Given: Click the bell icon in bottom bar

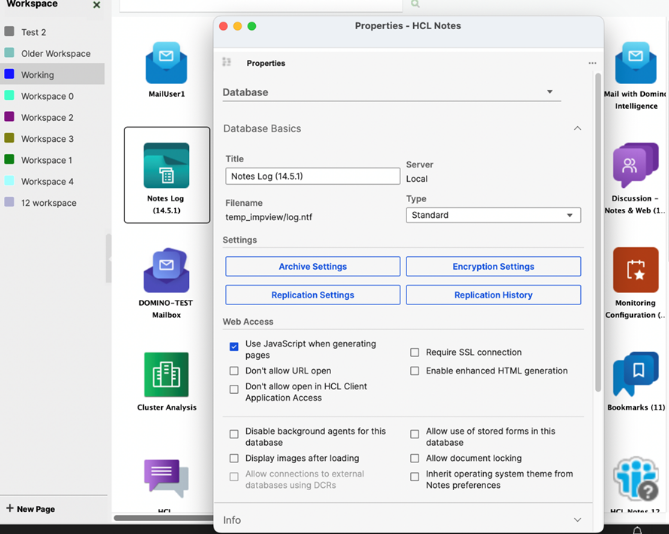Looking at the screenshot, I should 637,530.
